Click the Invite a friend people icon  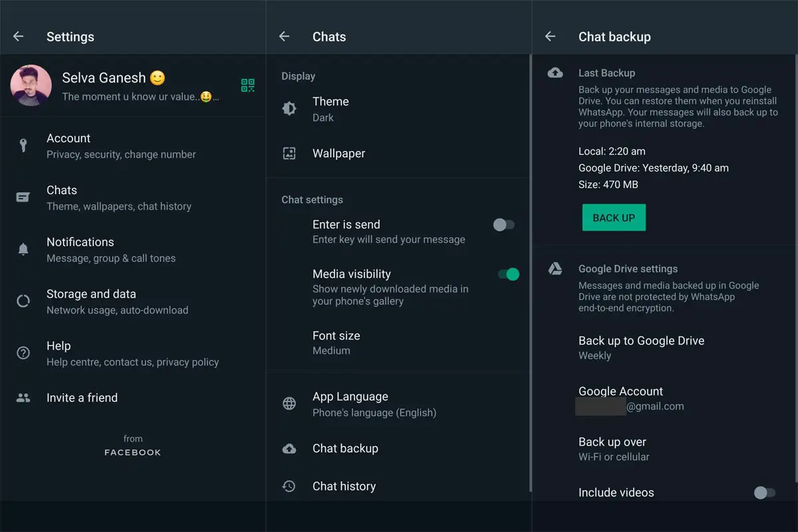coord(23,398)
